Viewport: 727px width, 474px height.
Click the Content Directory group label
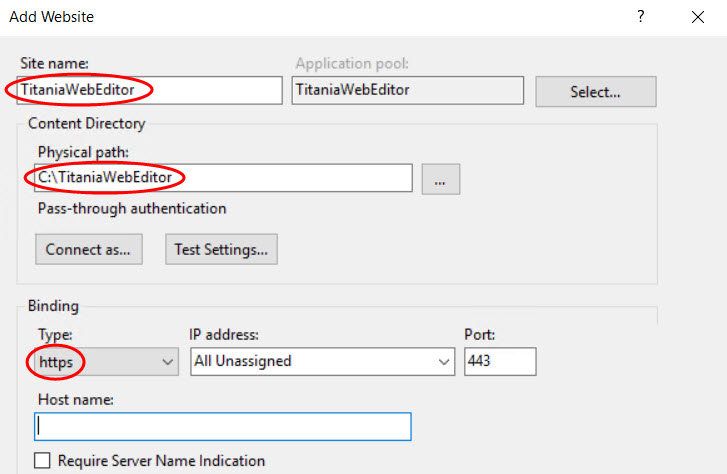click(x=87, y=124)
